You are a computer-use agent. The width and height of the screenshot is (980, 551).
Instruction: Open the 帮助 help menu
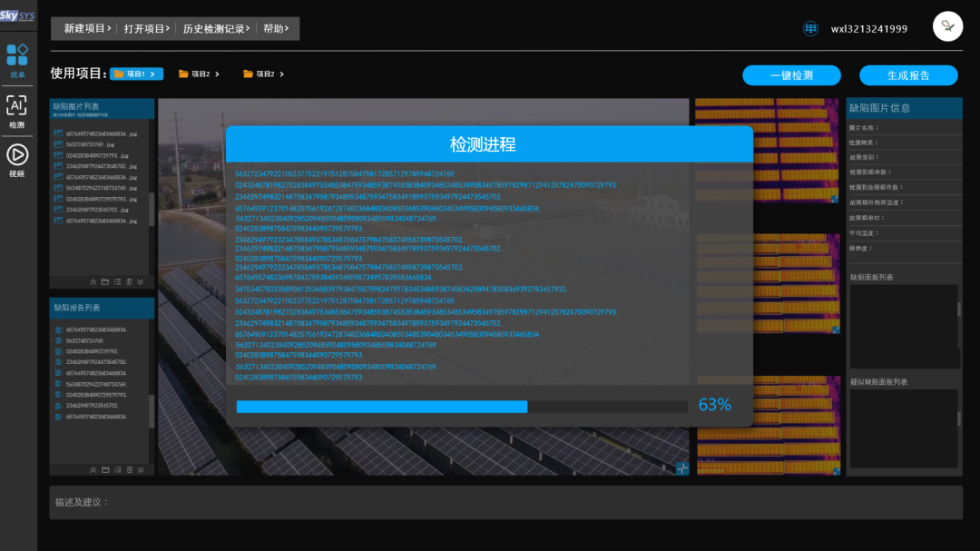pos(276,28)
